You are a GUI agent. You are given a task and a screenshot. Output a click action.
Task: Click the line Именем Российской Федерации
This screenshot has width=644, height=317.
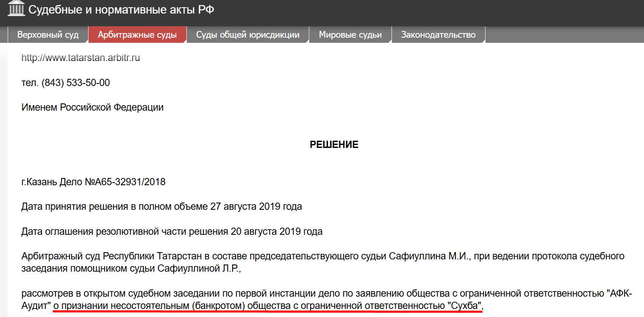pyautogui.click(x=92, y=107)
